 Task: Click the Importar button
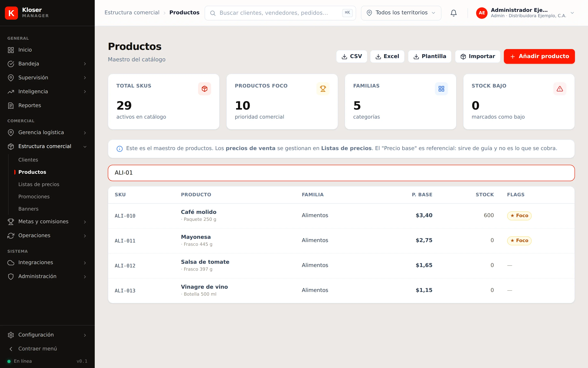(478, 56)
